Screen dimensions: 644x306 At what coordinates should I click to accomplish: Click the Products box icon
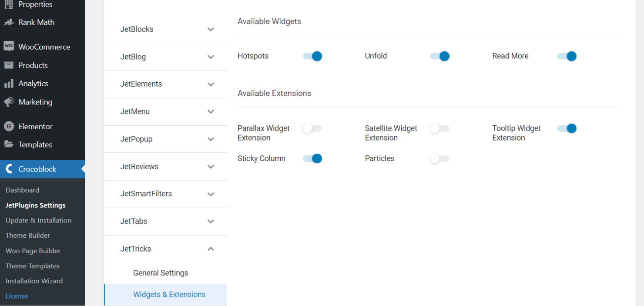[x=9, y=65]
